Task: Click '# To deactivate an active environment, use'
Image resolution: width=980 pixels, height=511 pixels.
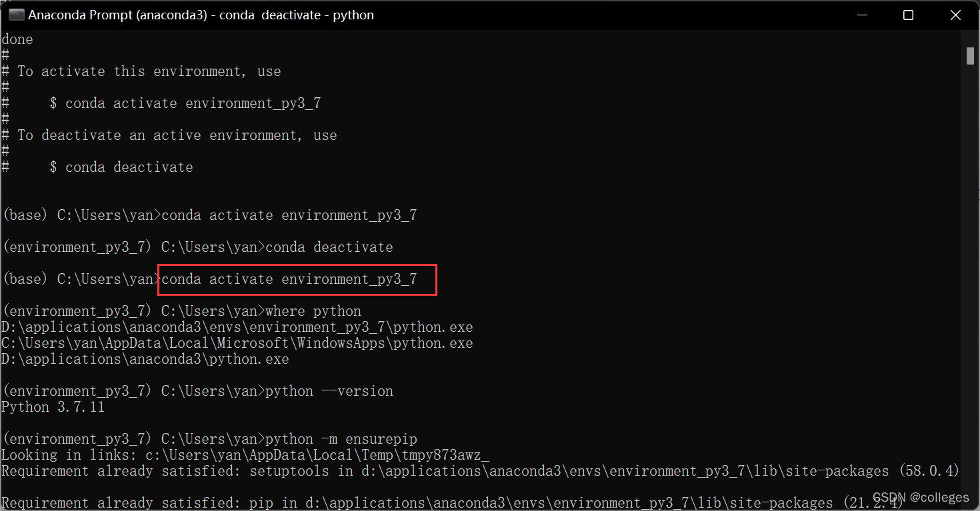Action: click(x=169, y=135)
